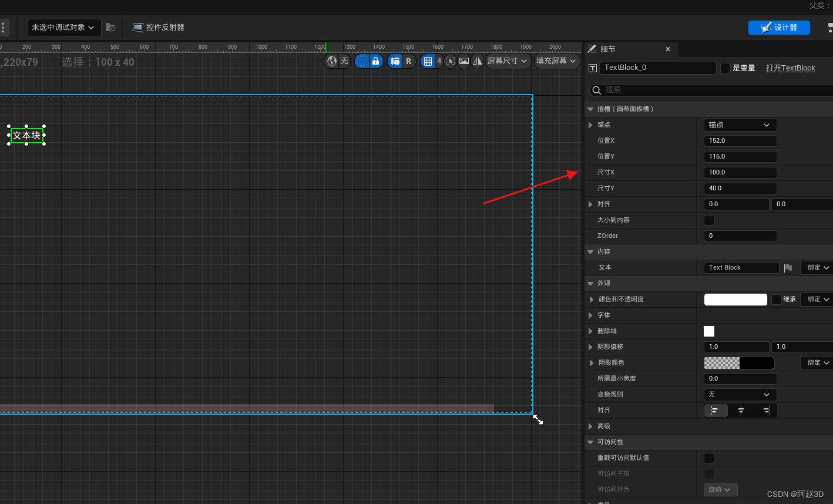Collapse the 内容 section
Viewport: 833px width, 504px height.
click(x=590, y=252)
